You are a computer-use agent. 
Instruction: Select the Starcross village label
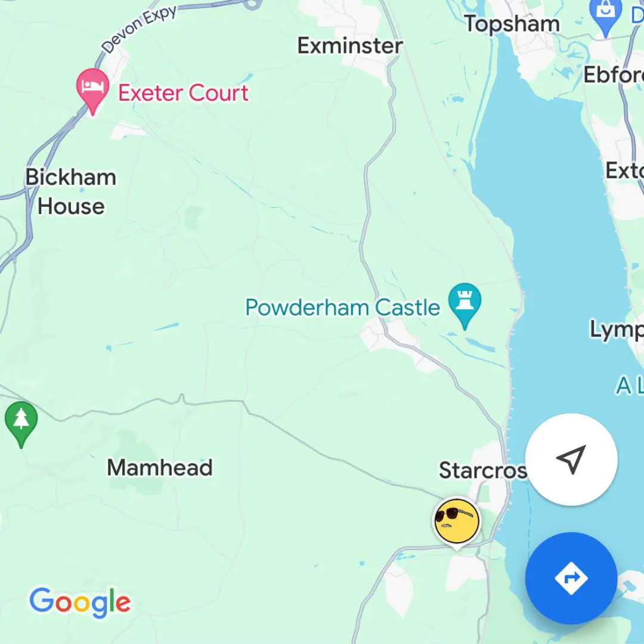click(x=483, y=470)
